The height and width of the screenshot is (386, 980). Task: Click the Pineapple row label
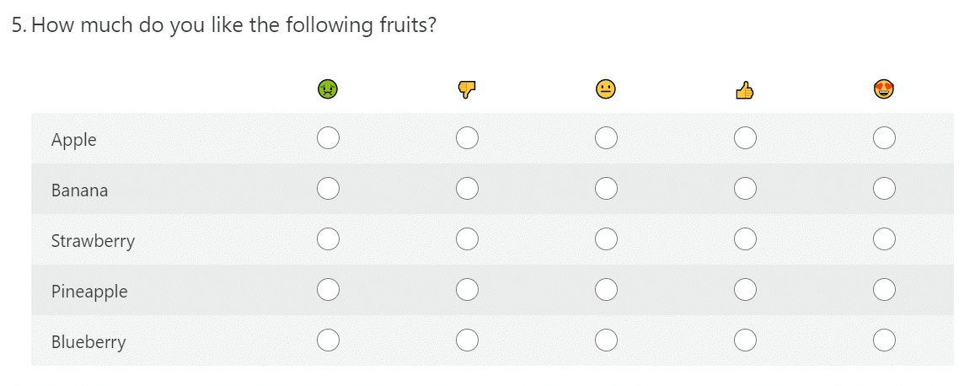[89, 292]
